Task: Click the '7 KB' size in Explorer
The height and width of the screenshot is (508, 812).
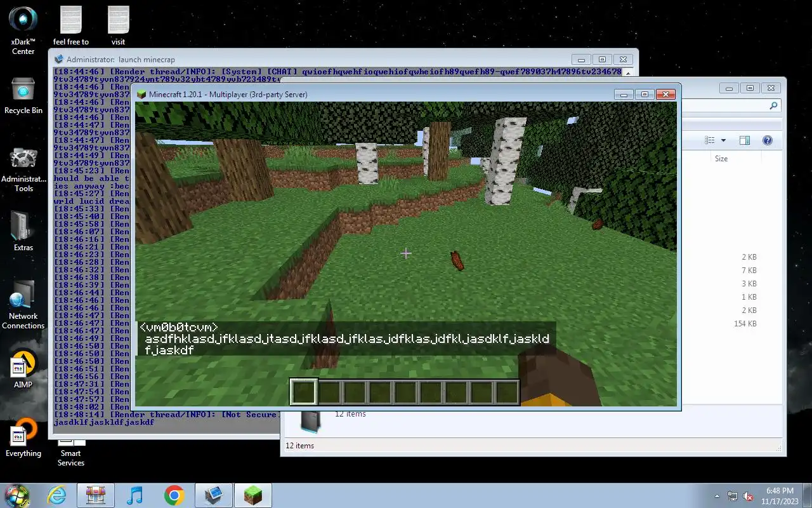Action: 749,271
